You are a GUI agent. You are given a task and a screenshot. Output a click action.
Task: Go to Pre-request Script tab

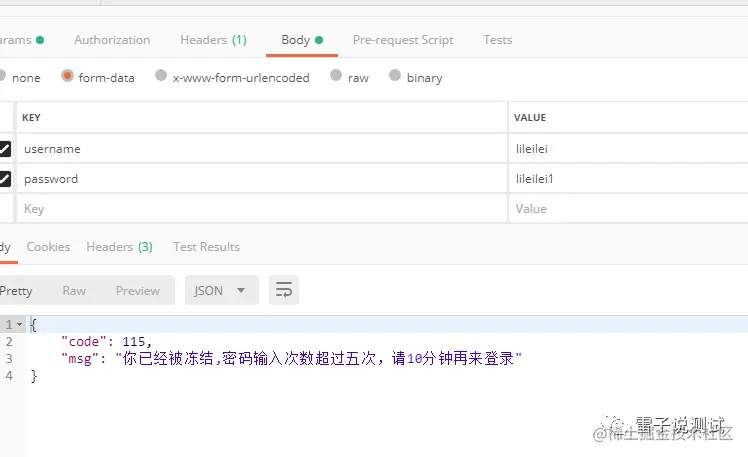point(403,40)
